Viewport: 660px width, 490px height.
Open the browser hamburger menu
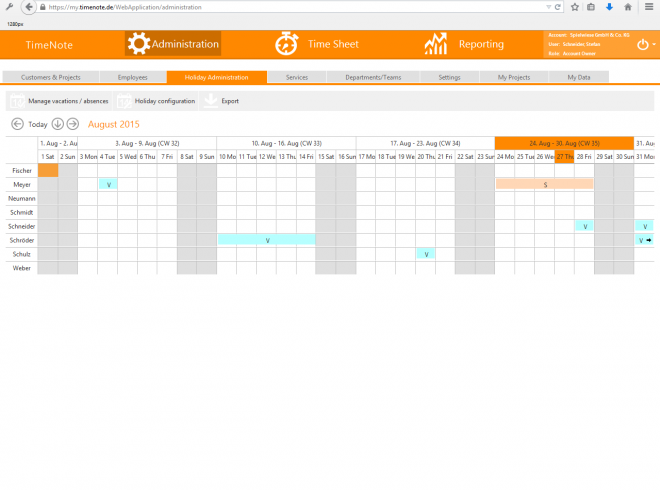click(646, 7)
